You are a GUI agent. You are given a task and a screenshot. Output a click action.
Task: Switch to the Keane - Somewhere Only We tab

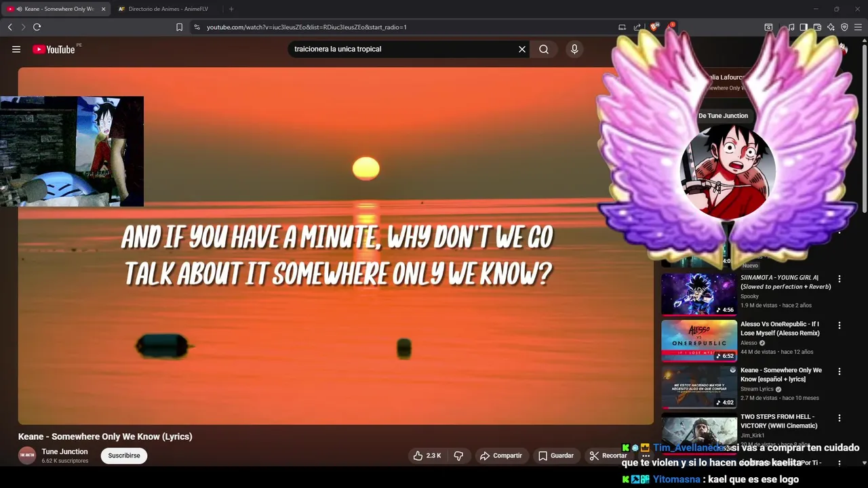[56, 9]
